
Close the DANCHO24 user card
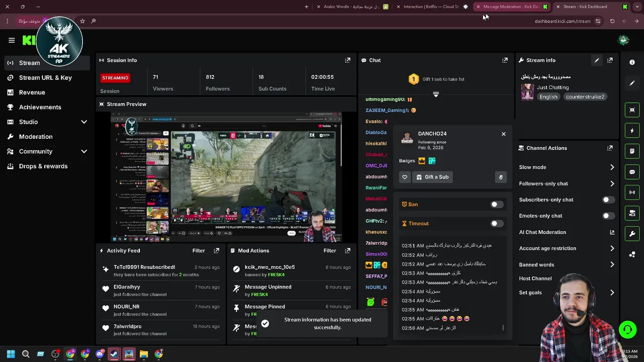point(503,134)
